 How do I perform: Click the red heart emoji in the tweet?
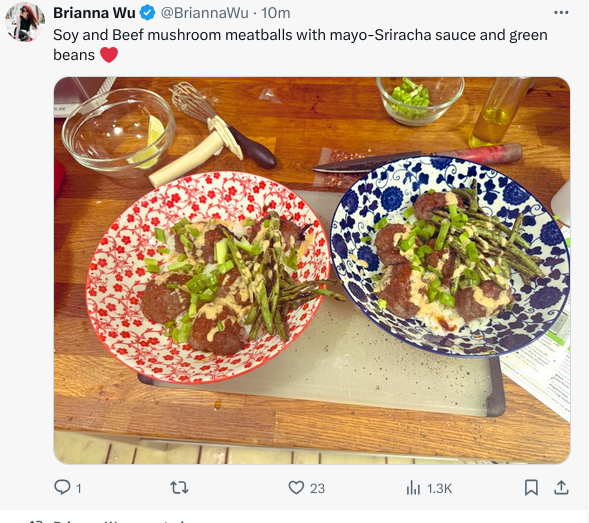(109, 55)
